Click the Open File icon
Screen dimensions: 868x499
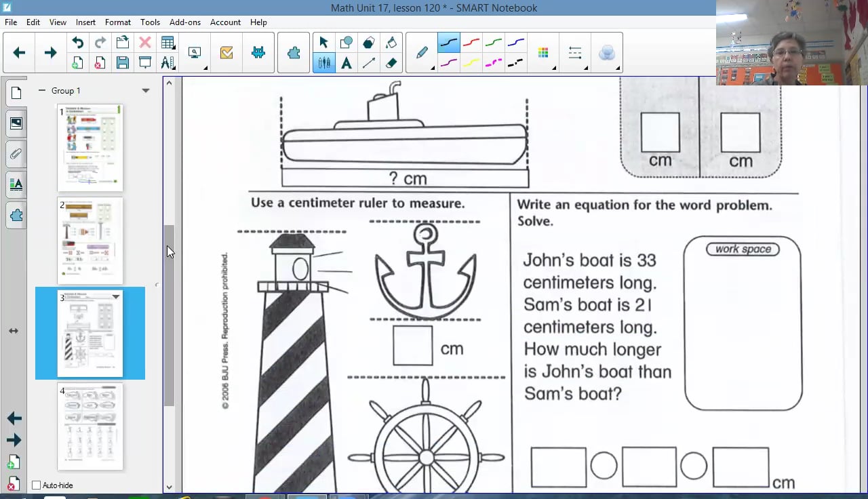pyautogui.click(x=123, y=43)
